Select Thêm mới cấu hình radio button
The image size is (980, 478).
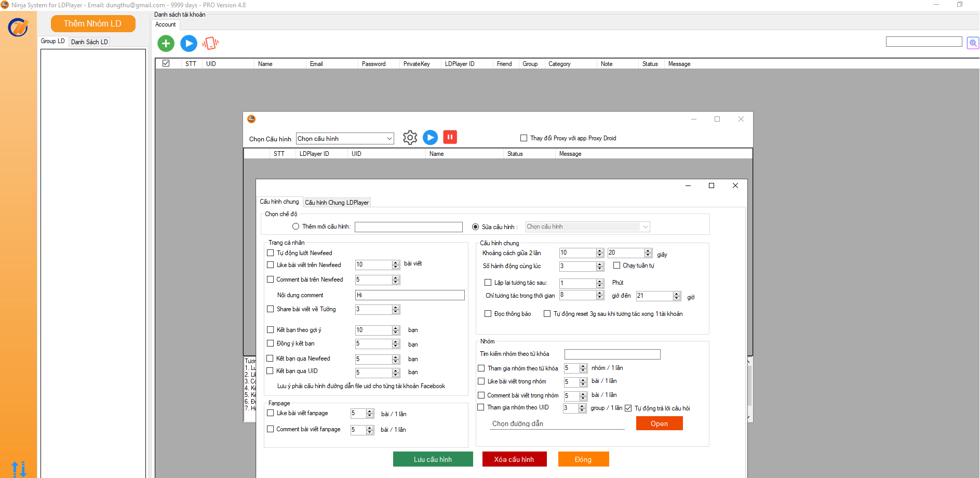(296, 227)
